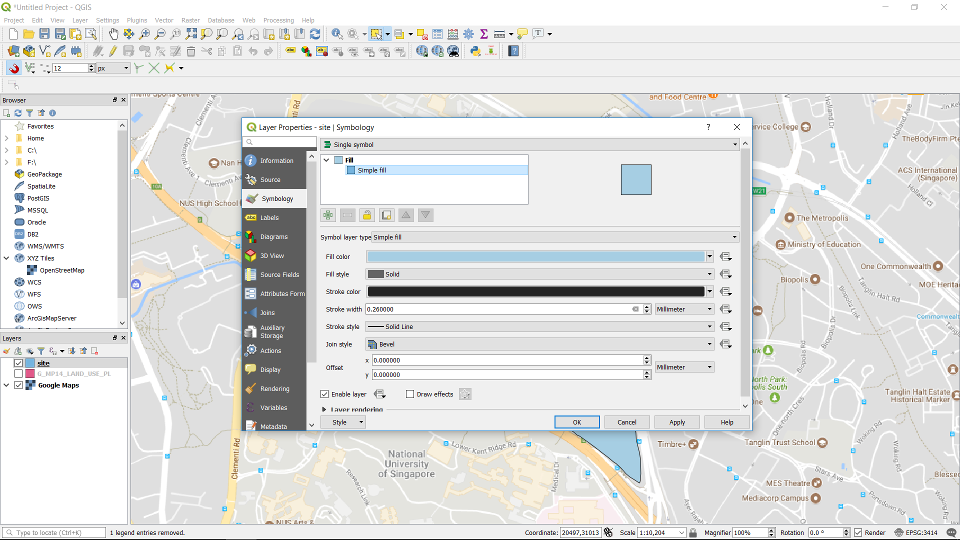Viewport: 960px width, 540px height.
Task: Select the Pan Map hand tool
Action: (x=113, y=34)
